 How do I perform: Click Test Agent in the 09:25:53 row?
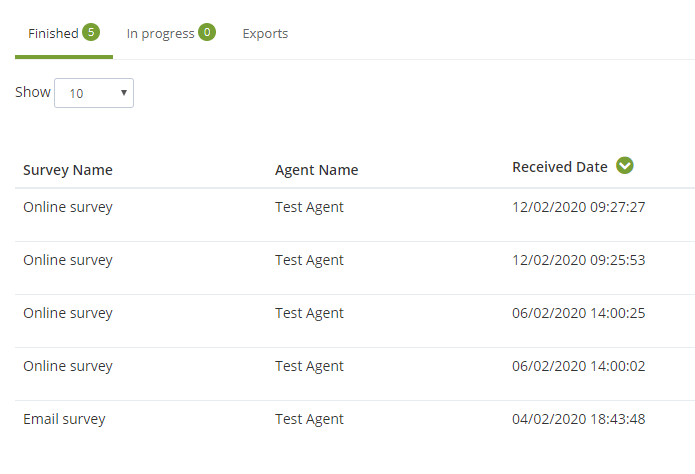(309, 260)
